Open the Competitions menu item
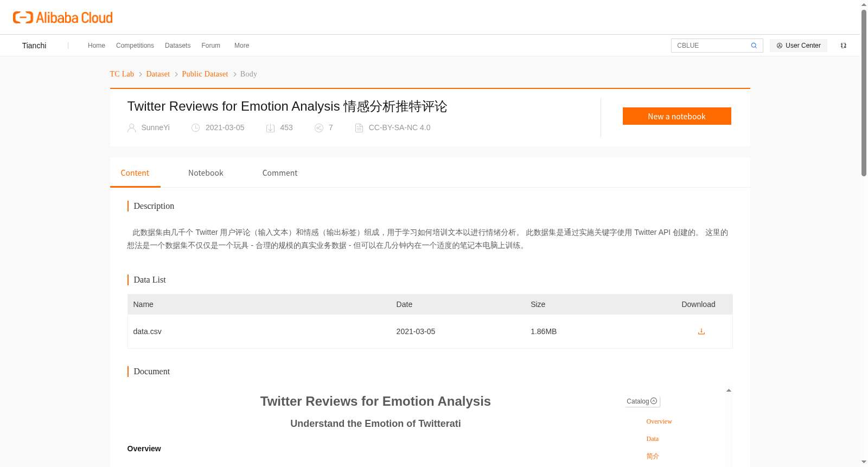Viewport: 868px width, 467px height. pyautogui.click(x=135, y=46)
